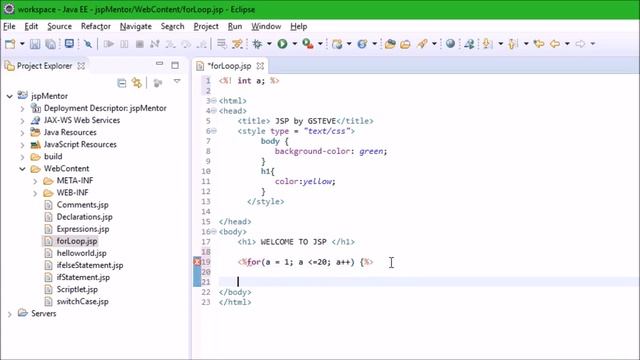Click the Drop to Frame icon

(222, 44)
